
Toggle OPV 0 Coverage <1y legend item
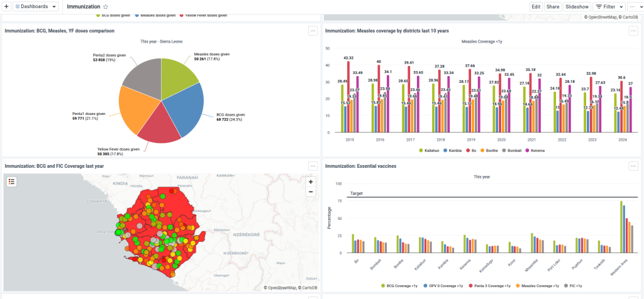point(442,285)
